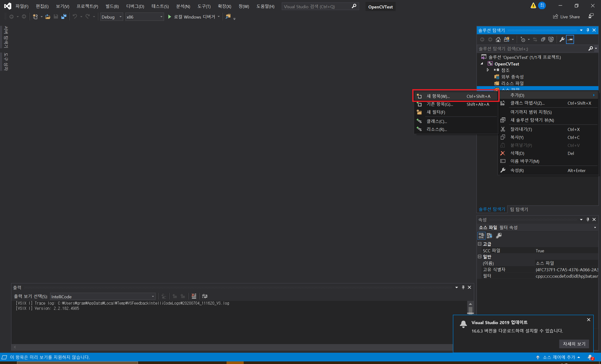Toggle word wrap in Output panel

[x=205, y=296]
